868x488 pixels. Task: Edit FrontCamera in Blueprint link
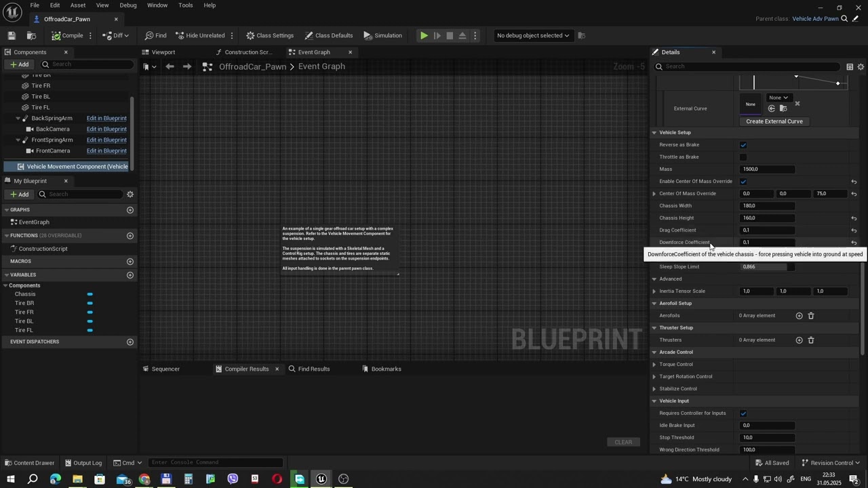click(x=106, y=150)
